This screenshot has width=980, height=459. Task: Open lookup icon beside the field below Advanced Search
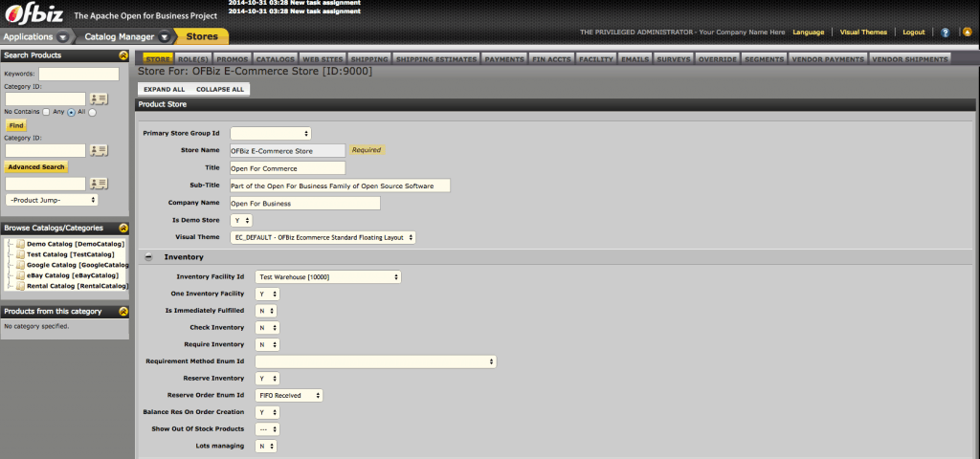(99, 184)
